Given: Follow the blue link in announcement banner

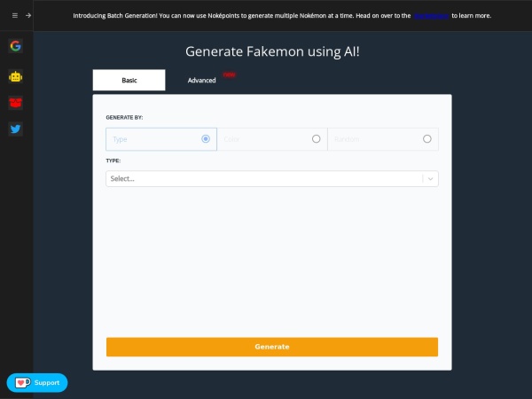Looking at the screenshot, I should pyautogui.click(x=431, y=16).
